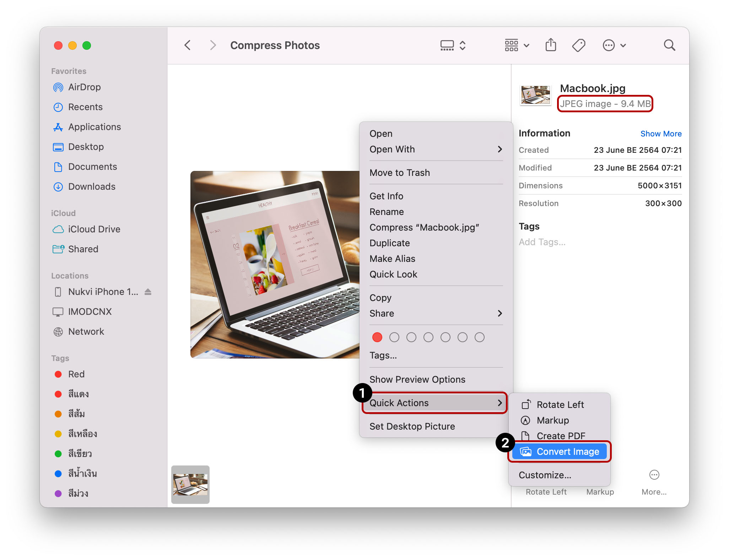Click the back navigation arrow
The image size is (729, 560).
point(188,45)
